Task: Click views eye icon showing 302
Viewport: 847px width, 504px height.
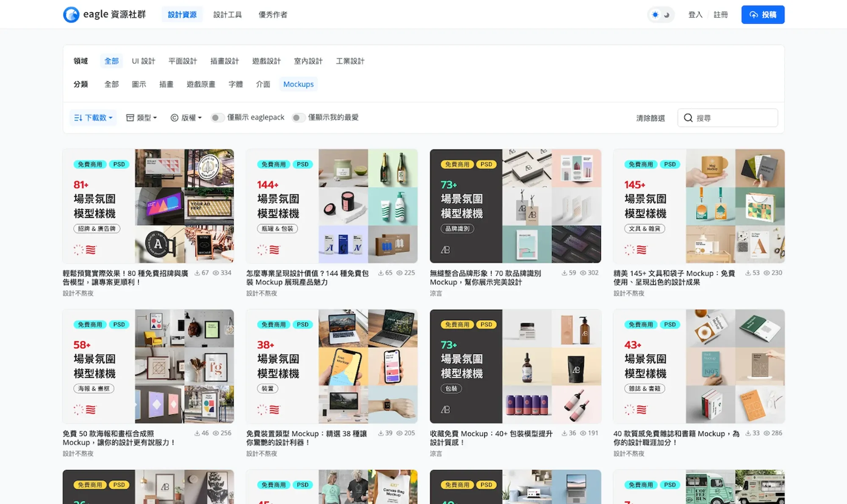Action: point(583,273)
